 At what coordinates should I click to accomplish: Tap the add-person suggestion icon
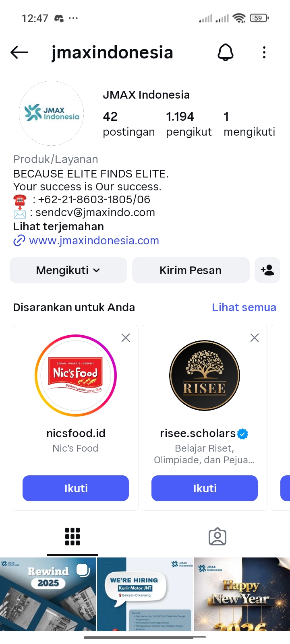pyautogui.click(x=267, y=270)
